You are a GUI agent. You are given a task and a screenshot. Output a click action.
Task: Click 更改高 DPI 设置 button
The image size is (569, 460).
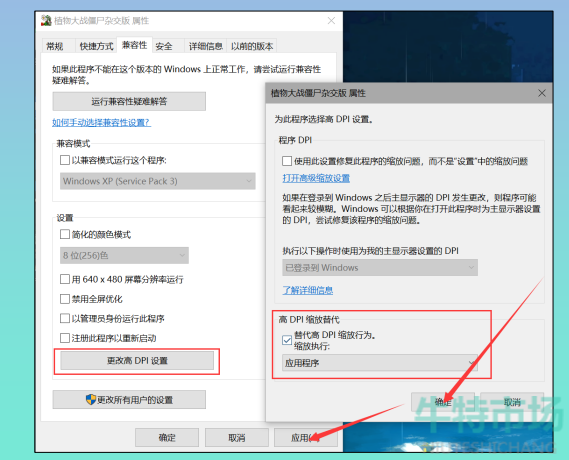click(x=137, y=361)
